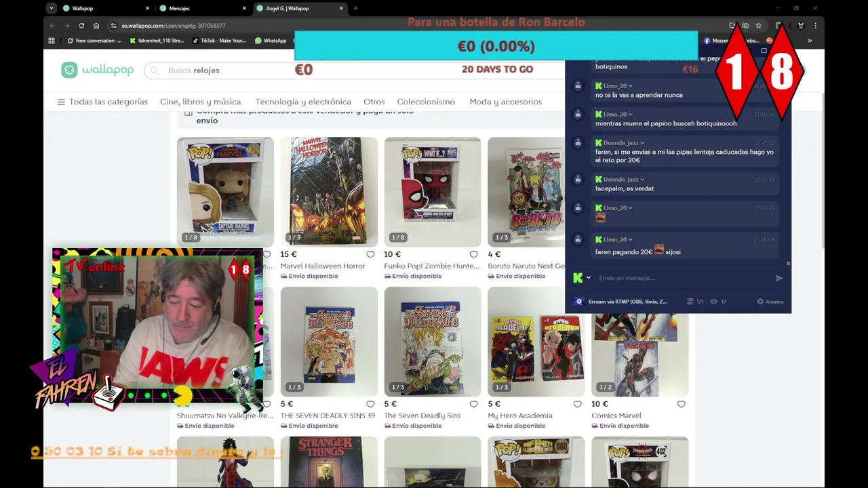The width and height of the screenshot is (868, 488).
Task: Click the '15 €' price label
Action: point(289,254)
